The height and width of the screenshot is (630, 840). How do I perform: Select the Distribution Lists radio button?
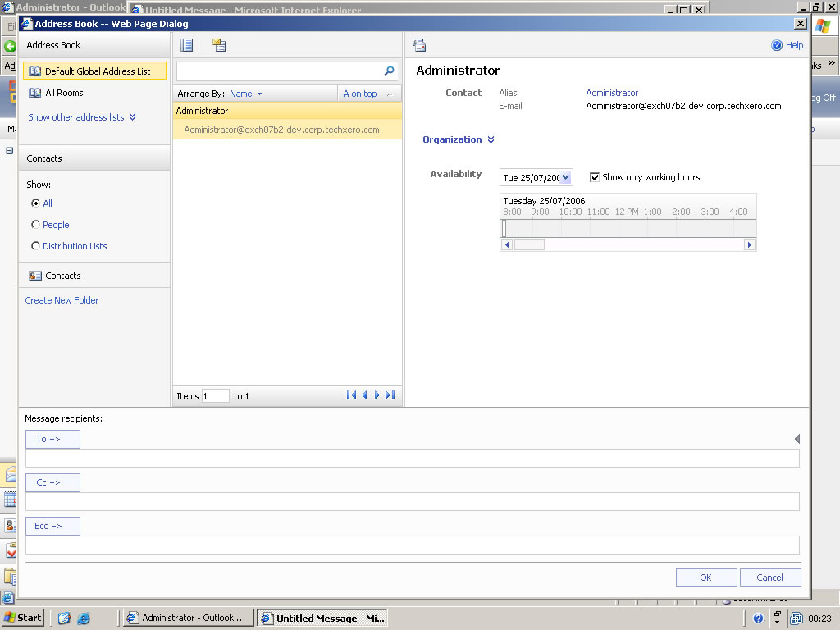point(35,246)
